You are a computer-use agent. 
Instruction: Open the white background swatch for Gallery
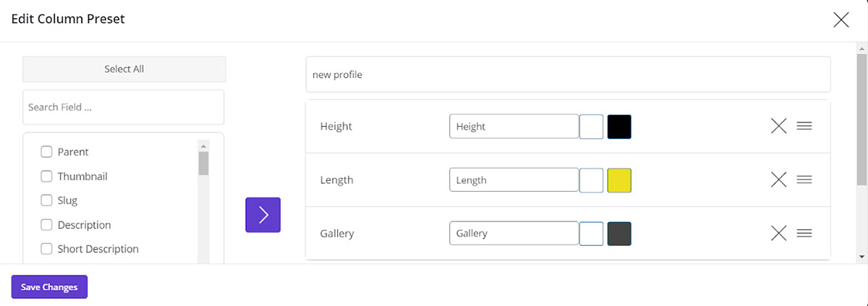(592, 233)
